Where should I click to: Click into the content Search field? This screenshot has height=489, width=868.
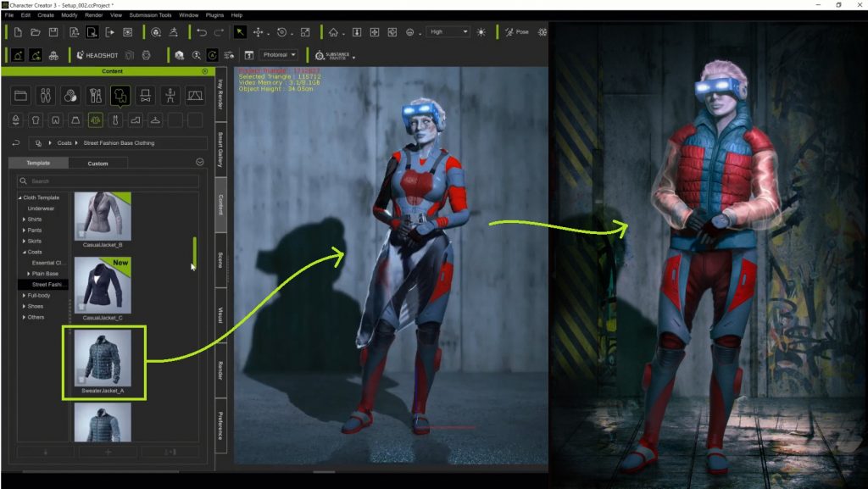tap(110, 181)
